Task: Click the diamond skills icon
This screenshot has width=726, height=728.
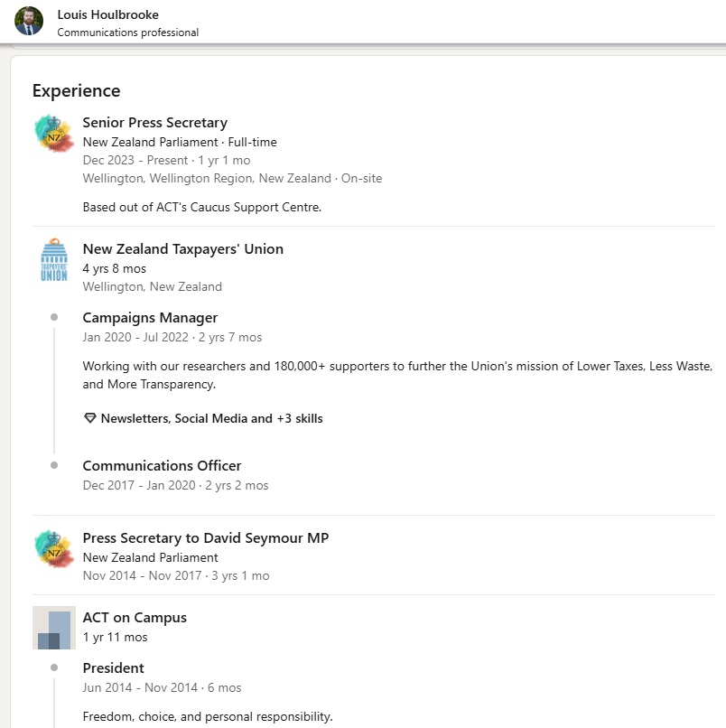Action: [89, 419]
